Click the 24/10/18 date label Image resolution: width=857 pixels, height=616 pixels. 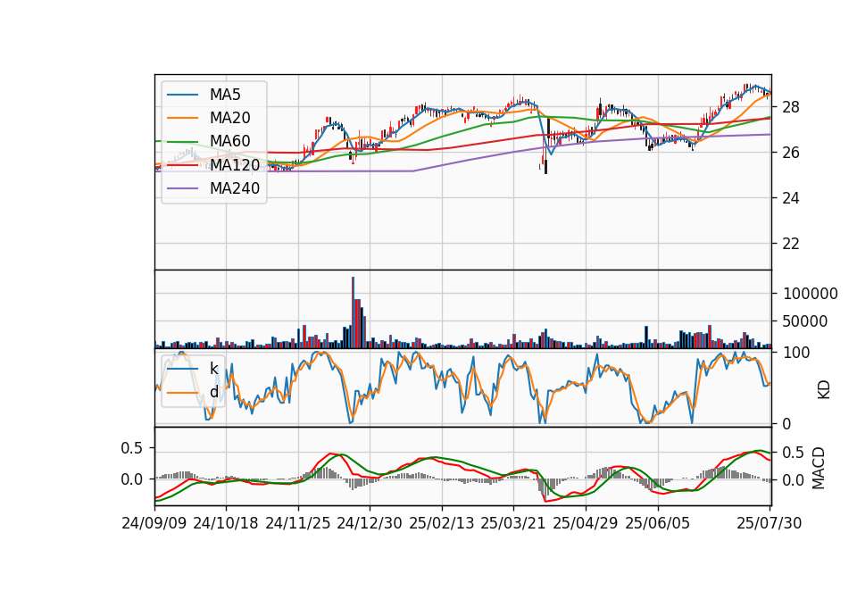pyautogui.click(x=226, y=523)
